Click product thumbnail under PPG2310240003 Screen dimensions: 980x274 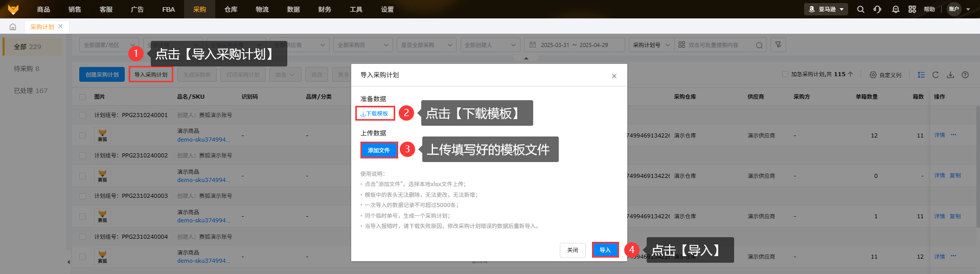(x=102, y=216)
